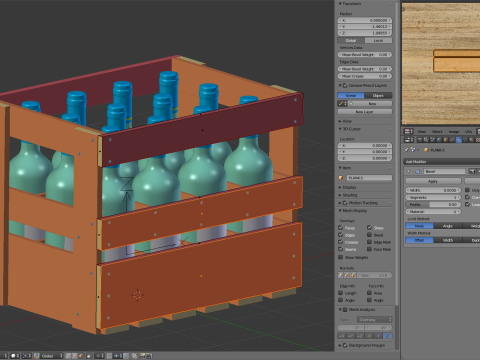480x360 pixels.
Task: Open the Select menu in UV editor
Action: 437,132
